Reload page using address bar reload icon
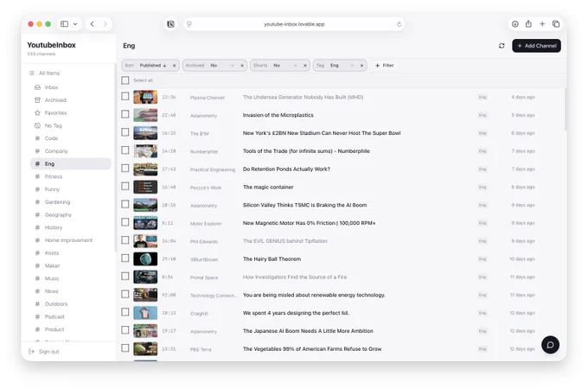588x389 pixels. click(x=399, y=24)
